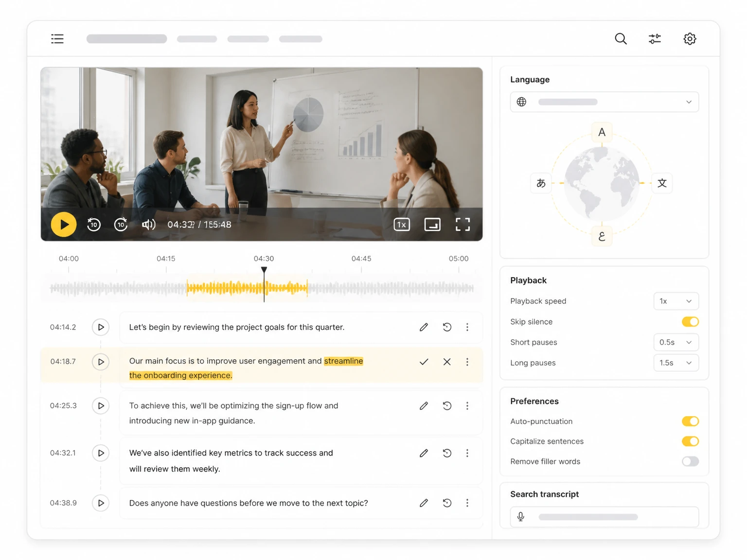Screen dimensions: 747x560
Task: Click the microphone icon in search field
Action: pos(521,517)
